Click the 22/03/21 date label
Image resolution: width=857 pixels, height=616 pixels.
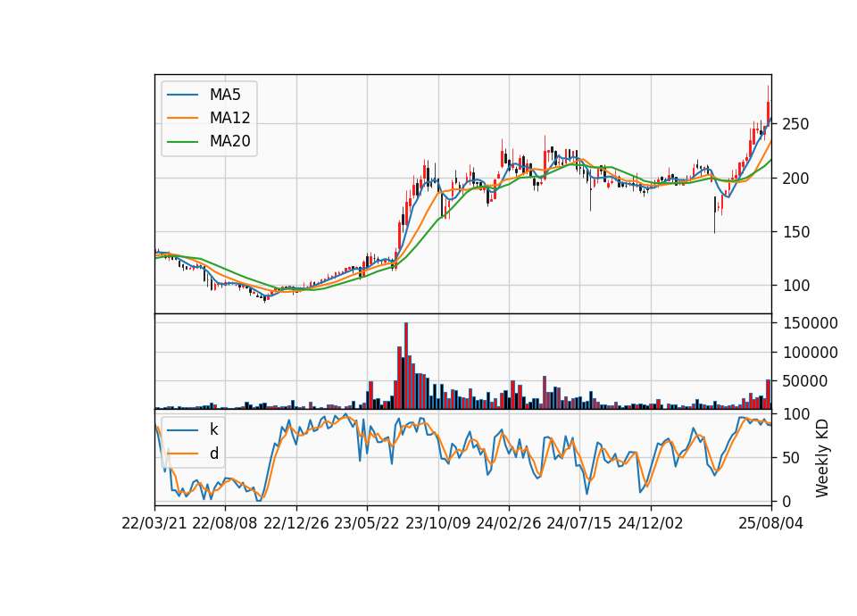pos(154,523)
